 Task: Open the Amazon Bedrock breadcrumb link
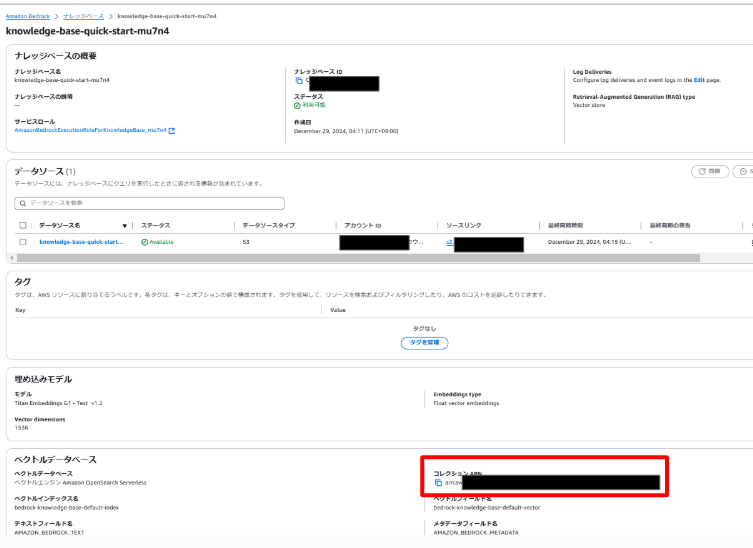point(28,16)
